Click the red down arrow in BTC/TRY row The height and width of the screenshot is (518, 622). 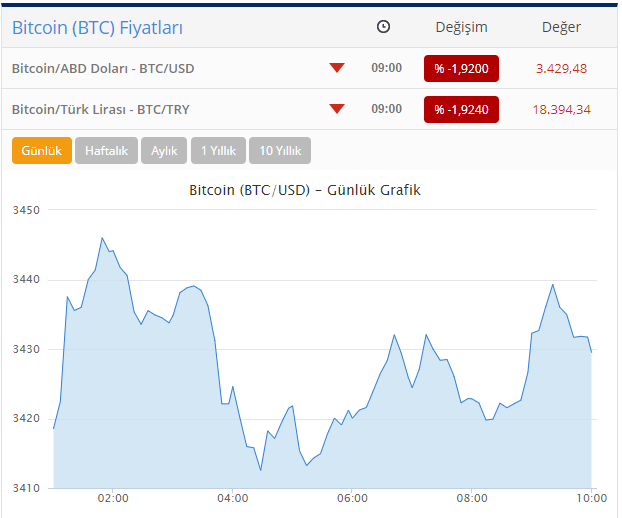coord(337,109)
